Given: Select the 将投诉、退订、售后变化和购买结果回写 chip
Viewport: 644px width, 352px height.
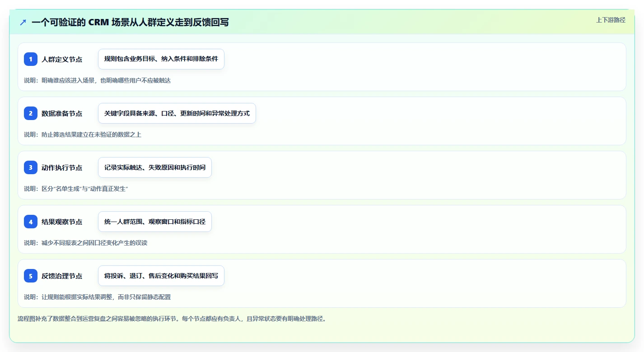Looking at the screenshot, I should [x=161, y=276].
